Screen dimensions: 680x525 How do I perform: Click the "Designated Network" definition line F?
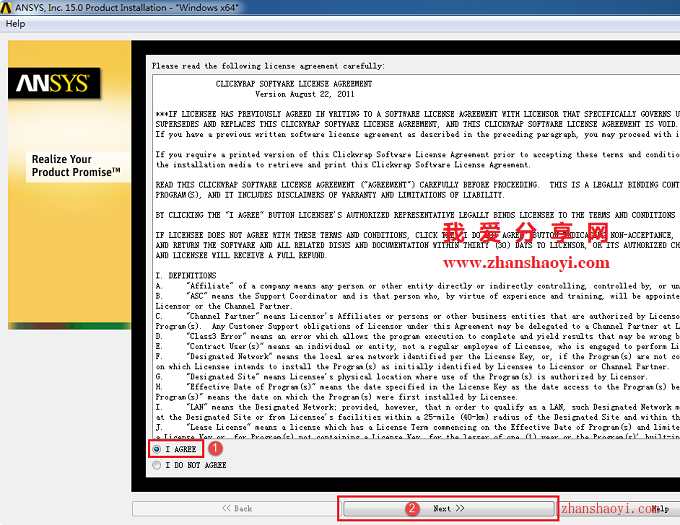pos(418,356)
